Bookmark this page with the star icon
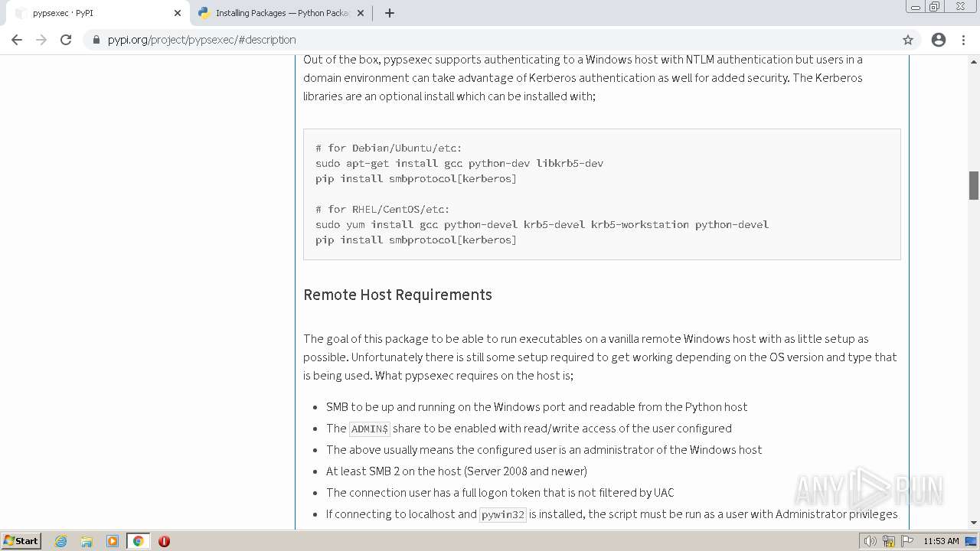 click(x=908, y=40)
